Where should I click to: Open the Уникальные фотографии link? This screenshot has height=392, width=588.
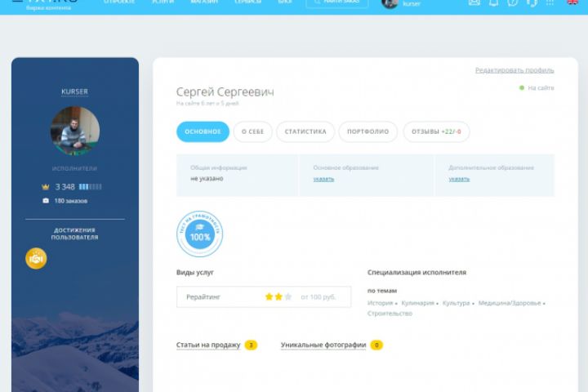tap(323, 345)
